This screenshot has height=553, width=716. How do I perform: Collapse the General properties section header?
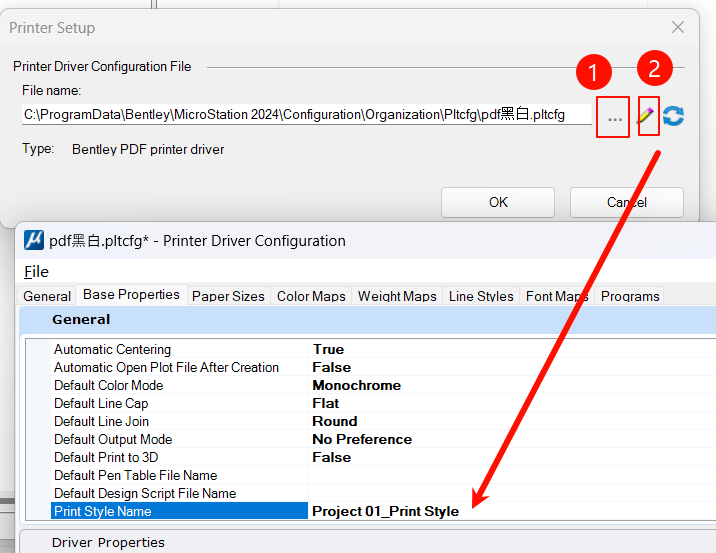click(367, 320)
